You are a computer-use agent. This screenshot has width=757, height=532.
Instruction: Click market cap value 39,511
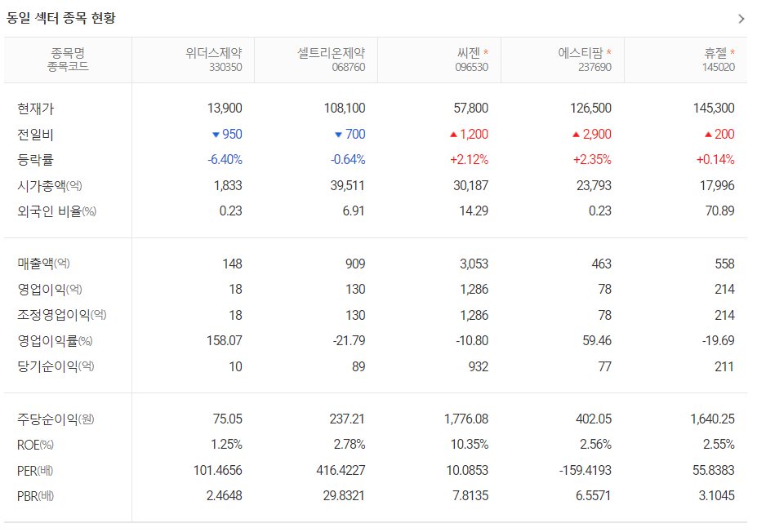click(x=348, y=186)
